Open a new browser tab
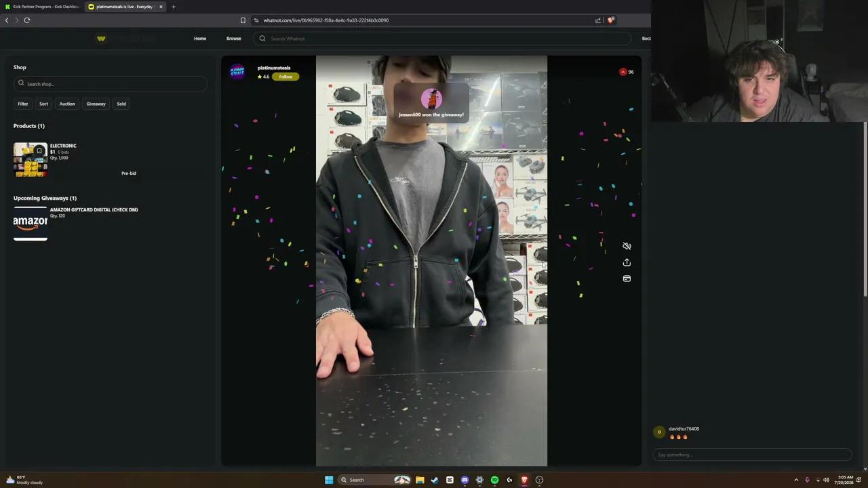Viewport: 868px width, 488px height. coord(173,7)
